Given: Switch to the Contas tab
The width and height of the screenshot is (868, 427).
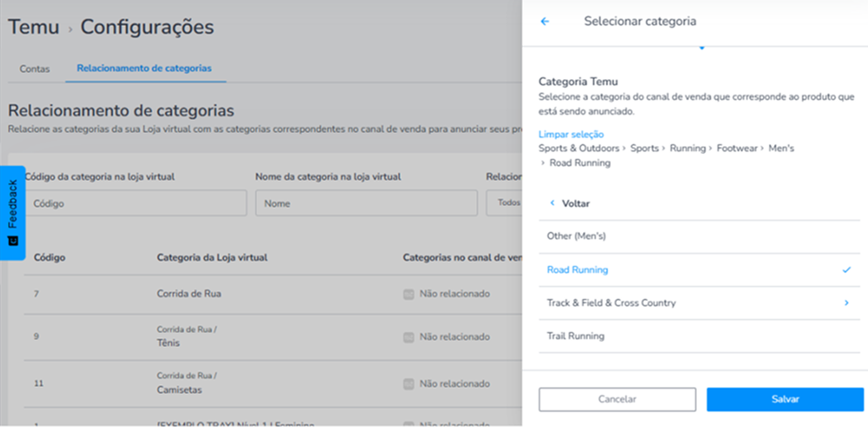Looking at the screenshot, I should tap(35, 70).
